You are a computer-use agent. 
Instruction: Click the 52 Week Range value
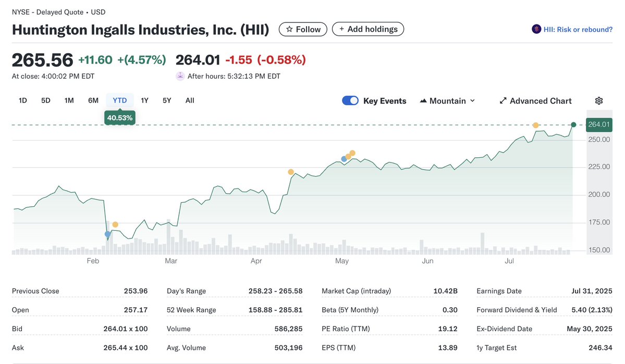pos(275,310)
